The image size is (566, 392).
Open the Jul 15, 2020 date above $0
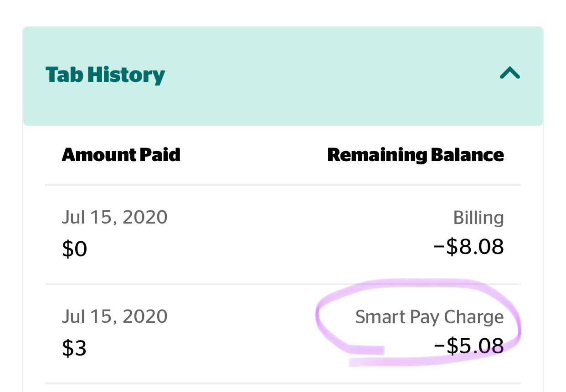[x=115, y=217]
